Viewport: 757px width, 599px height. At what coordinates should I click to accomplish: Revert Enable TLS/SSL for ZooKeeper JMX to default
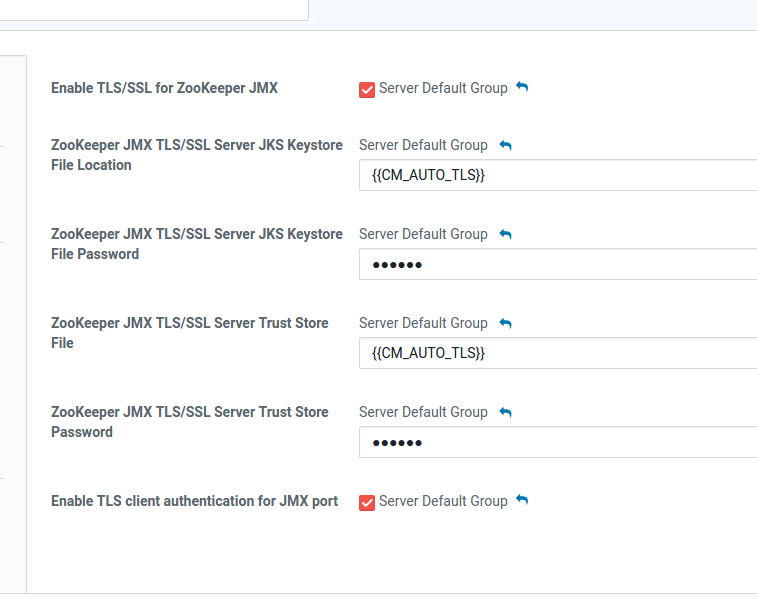point(522,87)
